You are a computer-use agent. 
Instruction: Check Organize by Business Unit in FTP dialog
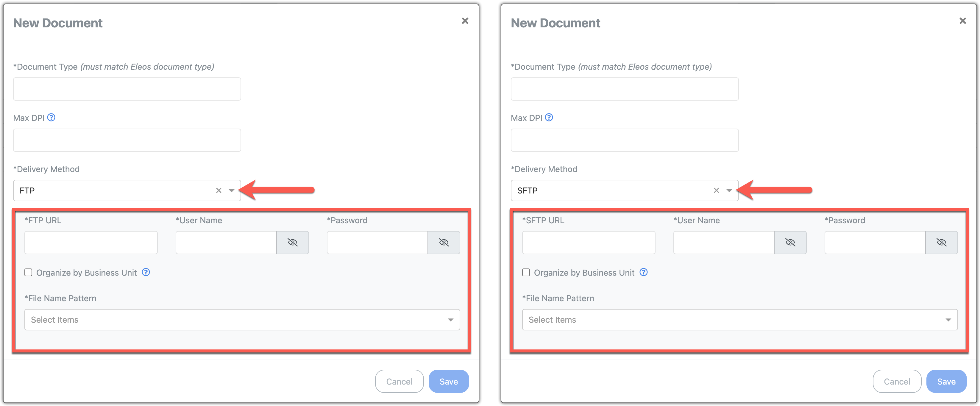pyautogui.click(x=28, y=272)
